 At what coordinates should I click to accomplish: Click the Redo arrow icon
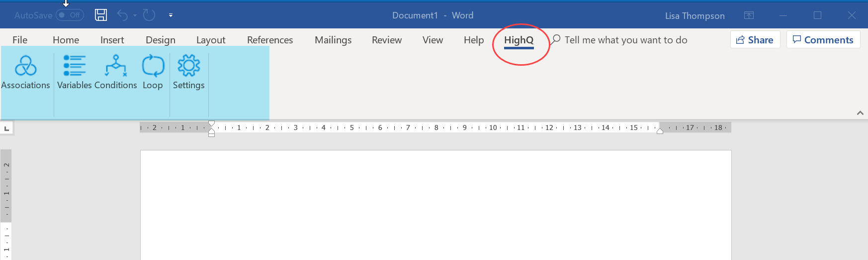click(x=149, y=15)
